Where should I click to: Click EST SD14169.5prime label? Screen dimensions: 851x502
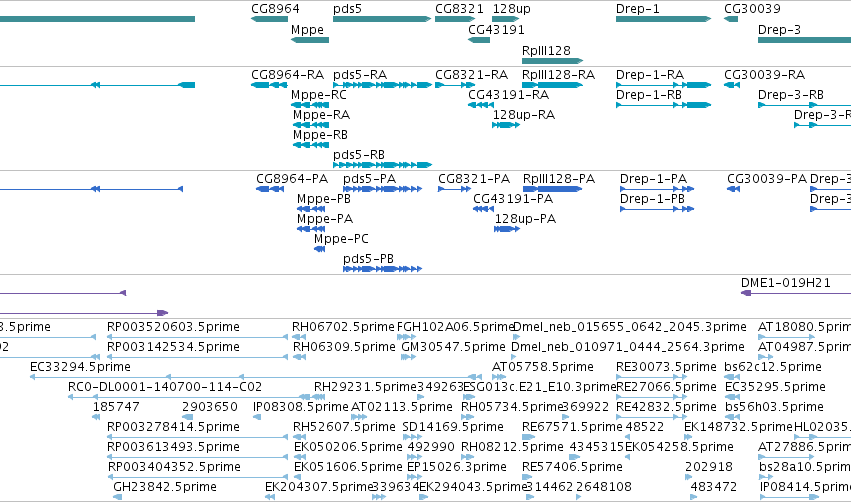pos(453,428)
